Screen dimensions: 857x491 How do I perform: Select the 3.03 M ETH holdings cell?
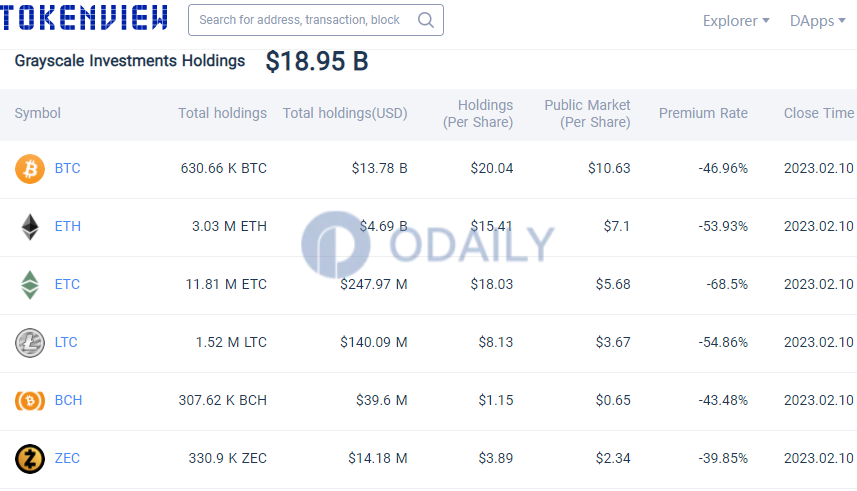pyautogui.click(x=229, y=226)
